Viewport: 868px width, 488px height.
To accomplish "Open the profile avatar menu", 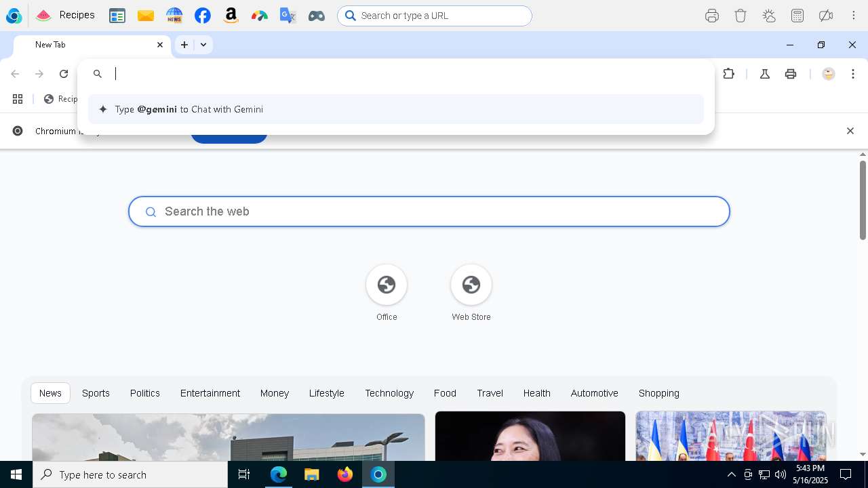I will [x=829, y=74].
